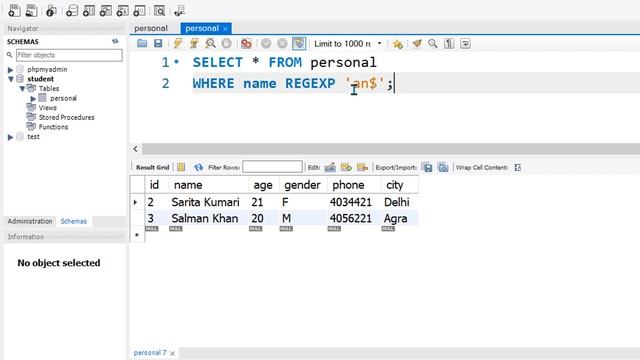Open find panel magnifier in editor toolbar
Image resolution: width=640 pixels, height=360 pixels.
tap(433, 43)
